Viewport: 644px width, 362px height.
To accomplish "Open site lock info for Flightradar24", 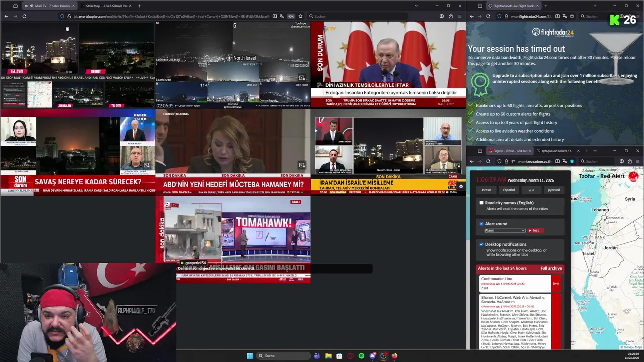I will (507, 16).
